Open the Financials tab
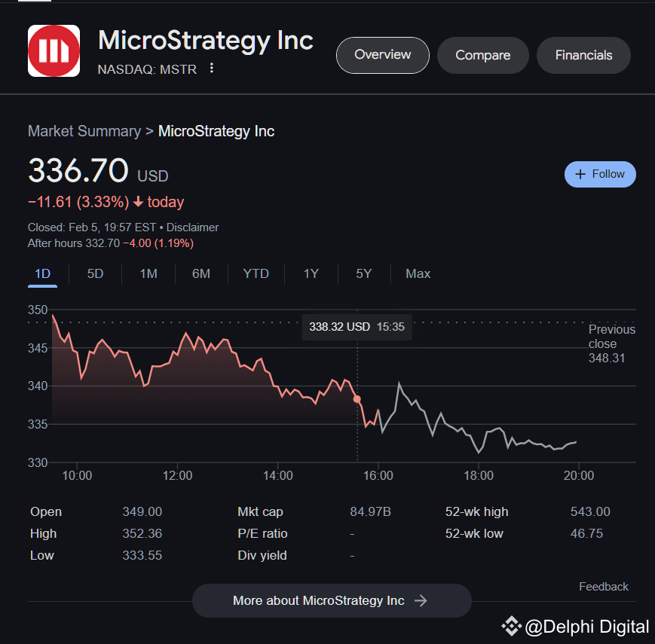Screen dimensions: 655x644 [x=583, y=55]
